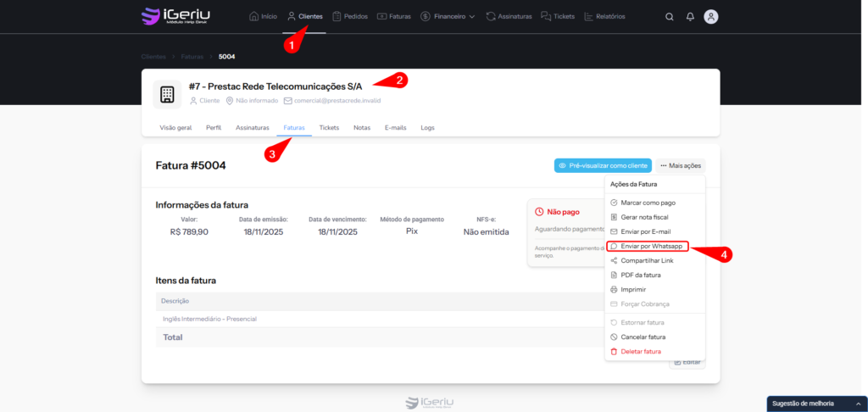Open the notifications bell icon
The width and height of the screenshot is (868, 412).
tap(690, 16)
